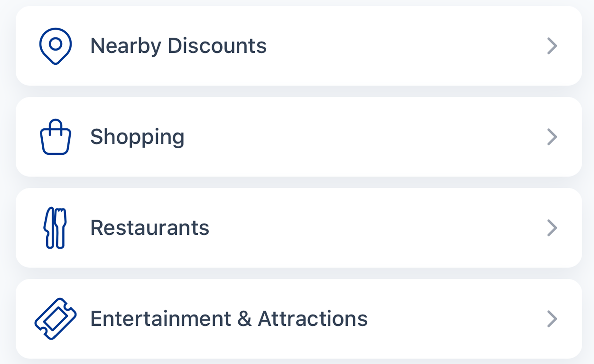This screenshot has height=364, width=594.
Task: Click empty area of the Shopping card
Action: tap(353, 137)
